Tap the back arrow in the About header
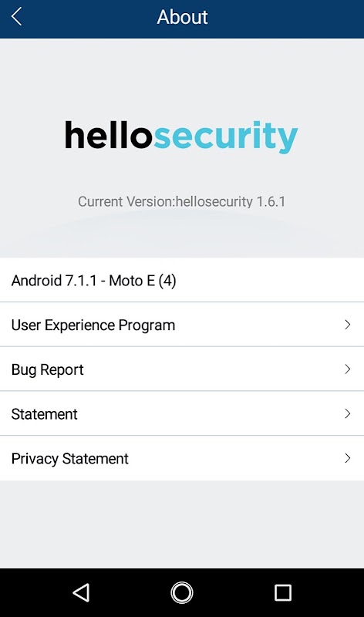The width and height of the screenshot is (364, 617). (x=16, y=17)
